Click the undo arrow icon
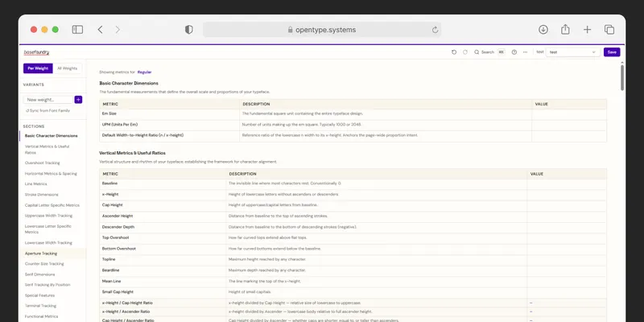This screenshot has width=644, height=322. [454, 52]
